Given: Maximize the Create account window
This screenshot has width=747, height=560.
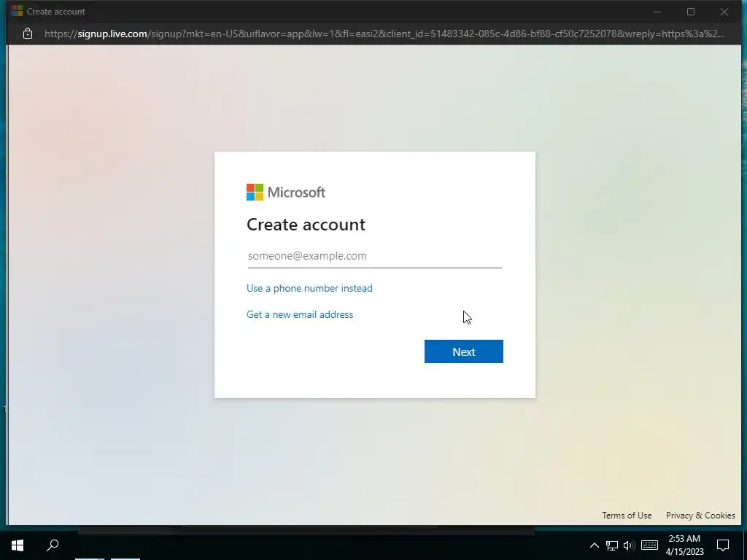Looking at the screenshot, I should point(691,12).
